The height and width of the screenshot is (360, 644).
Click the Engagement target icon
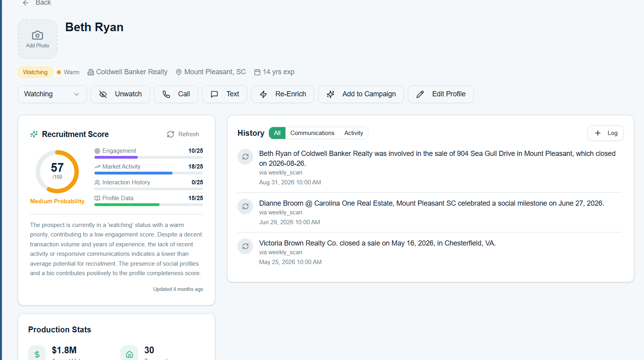[x=97, y=151]
